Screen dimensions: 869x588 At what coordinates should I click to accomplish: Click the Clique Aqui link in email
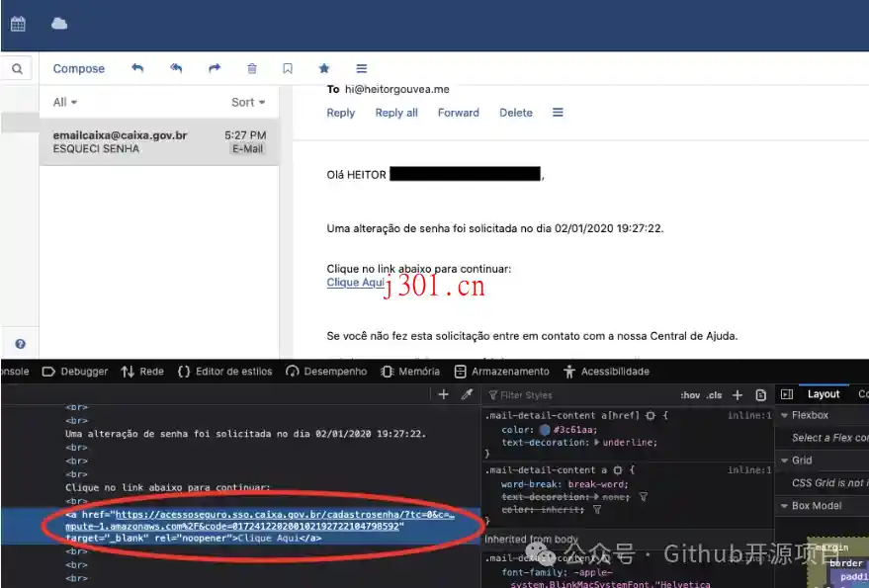(355, 284)
